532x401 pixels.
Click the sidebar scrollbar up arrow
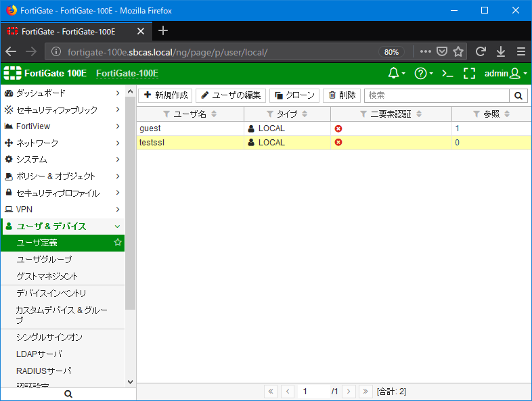pyautogui.click(x=130, y=91)
